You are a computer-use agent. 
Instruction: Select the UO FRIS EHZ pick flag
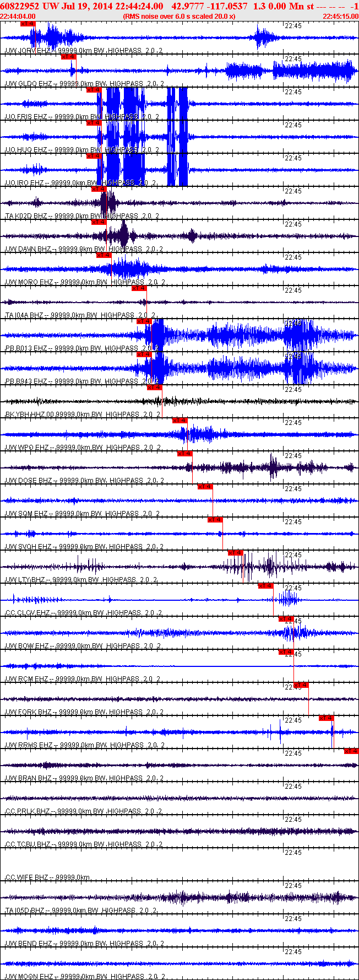[94, 90]
